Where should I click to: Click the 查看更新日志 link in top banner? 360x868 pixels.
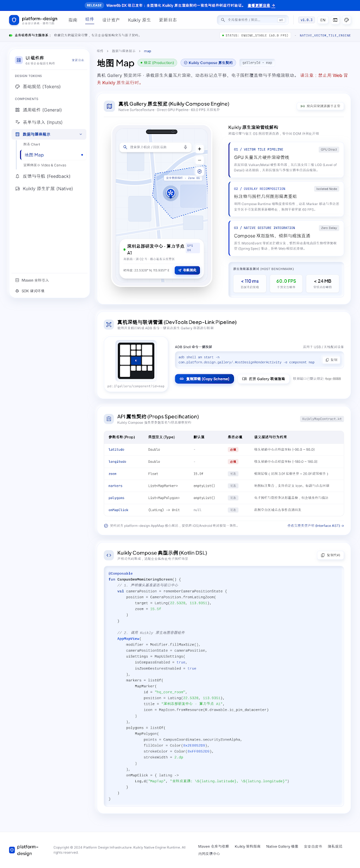[x=261, y=5]
